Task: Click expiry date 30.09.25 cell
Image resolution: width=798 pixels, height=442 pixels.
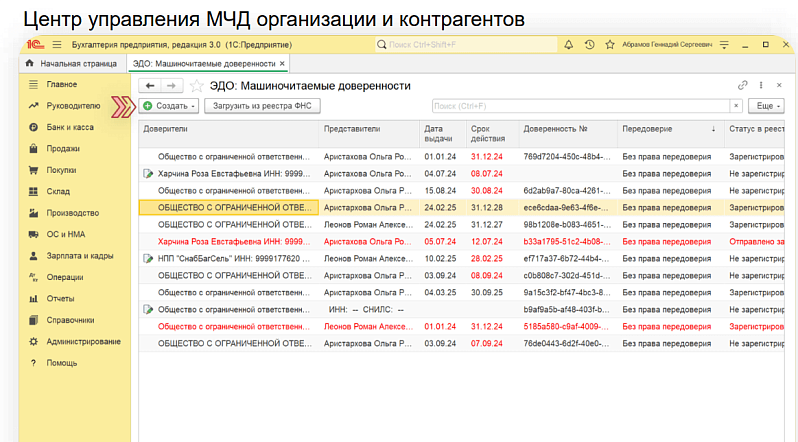Action: 492,293
